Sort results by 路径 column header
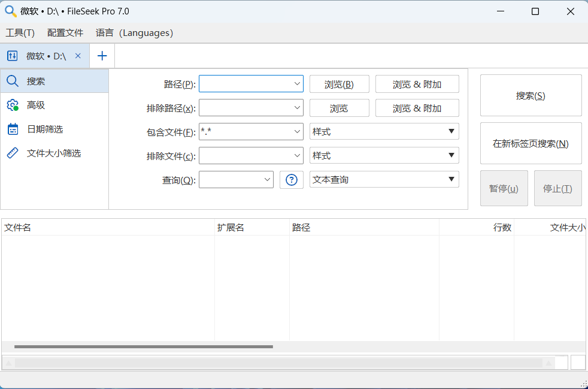Screen dimensions: 588x389 tap(364, 228)
